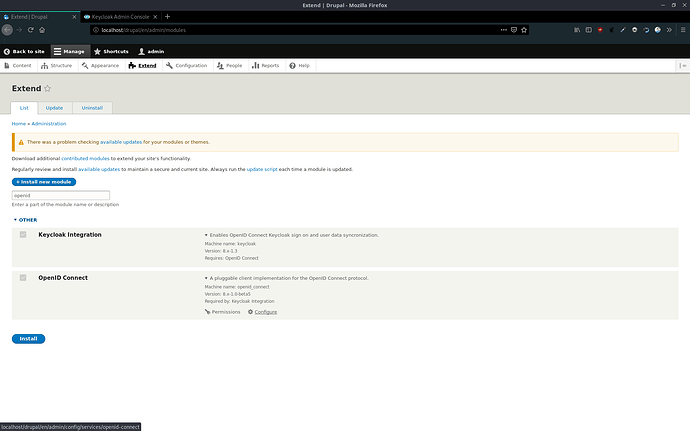Open OpenID Connect Permissions link
This screenshot has height=431, width=690.
[223, 312]
